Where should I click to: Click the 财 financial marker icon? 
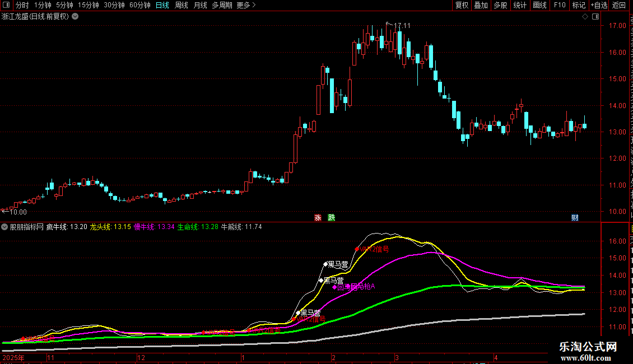[x=575, y=217]
